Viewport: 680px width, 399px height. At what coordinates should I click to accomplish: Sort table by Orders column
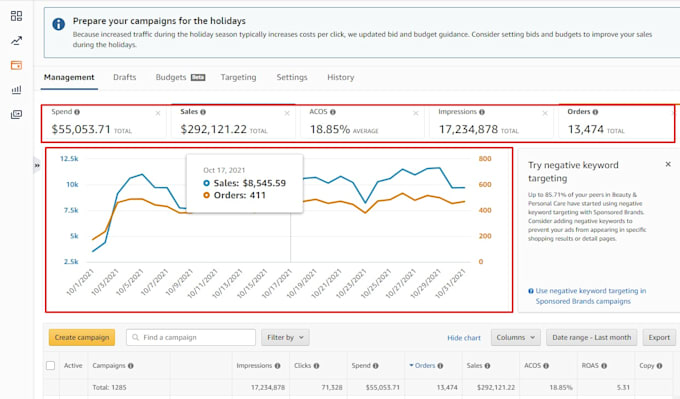tap(425, 366)
